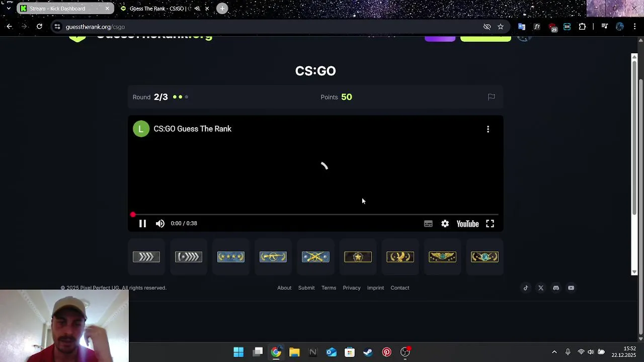The height and width of the screenshot is (362, 644).
Task: Open the CS:GO Guess The Rank video title
Action: pyautogui.click(x=192, y=129)
